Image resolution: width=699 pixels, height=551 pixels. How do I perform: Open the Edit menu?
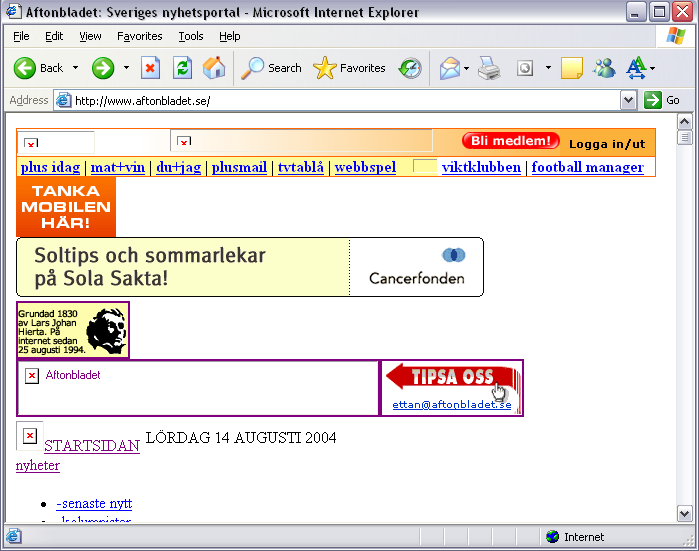(x=54, y=36)
